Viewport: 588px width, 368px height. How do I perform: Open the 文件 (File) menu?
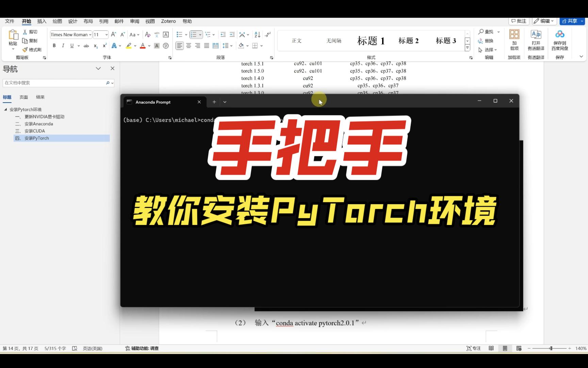[x=10, y=21]
